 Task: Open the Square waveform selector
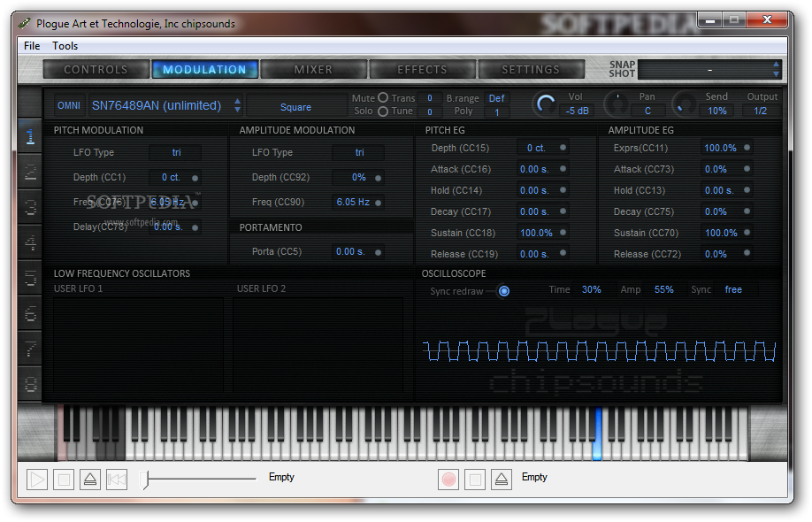pyautogui.click(x=295, y=107)
